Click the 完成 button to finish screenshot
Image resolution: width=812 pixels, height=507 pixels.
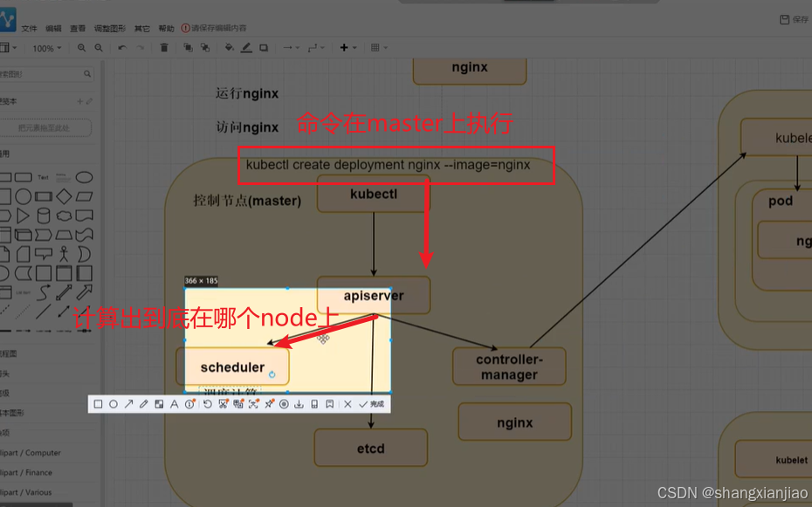[x=372, y=404]
